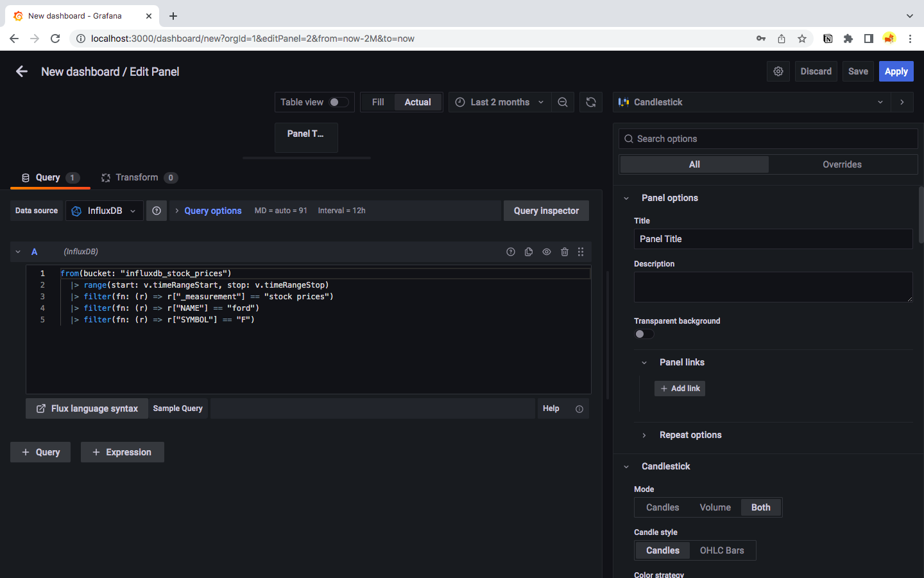Image resolution: width=924 pixels, height=578 pixels.
Task: Open Candlestick visualization picker
Action: pyautogui.click(x=752, y=102)
